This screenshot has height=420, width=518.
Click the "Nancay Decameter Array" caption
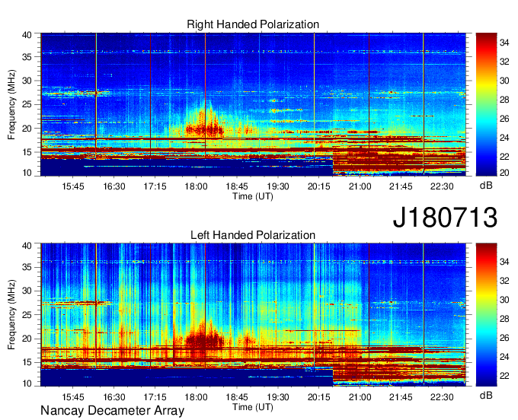coord(112,411)
